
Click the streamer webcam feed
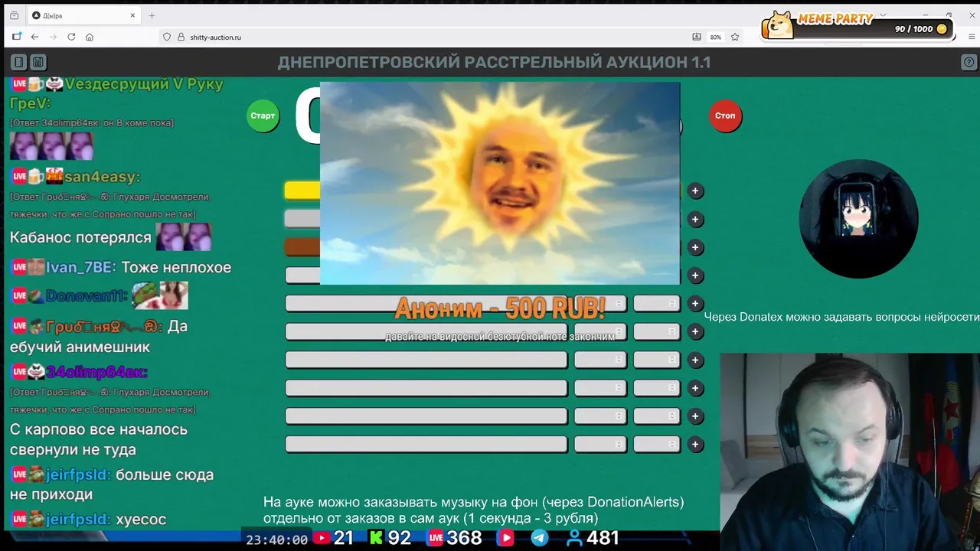(x=850, y=452)
